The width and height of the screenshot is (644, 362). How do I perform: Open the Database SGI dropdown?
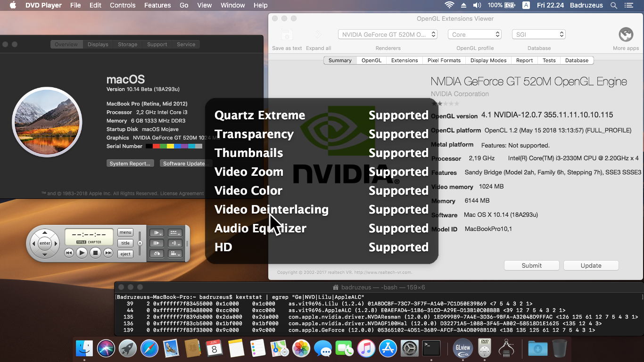538,34
